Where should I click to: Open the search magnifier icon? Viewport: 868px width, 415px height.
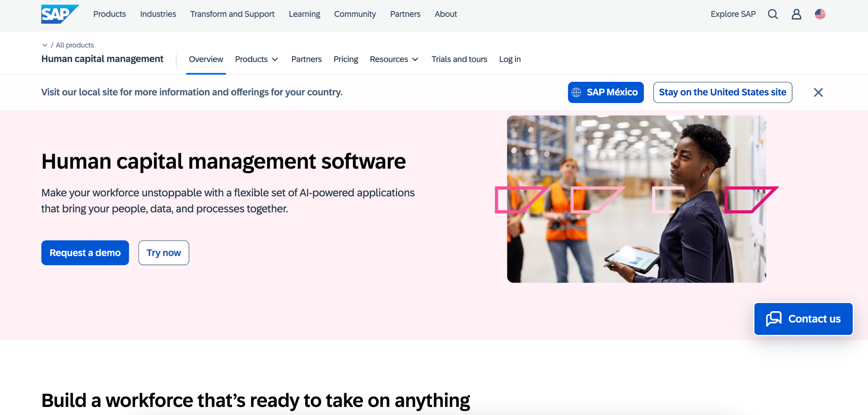[773, 14]
